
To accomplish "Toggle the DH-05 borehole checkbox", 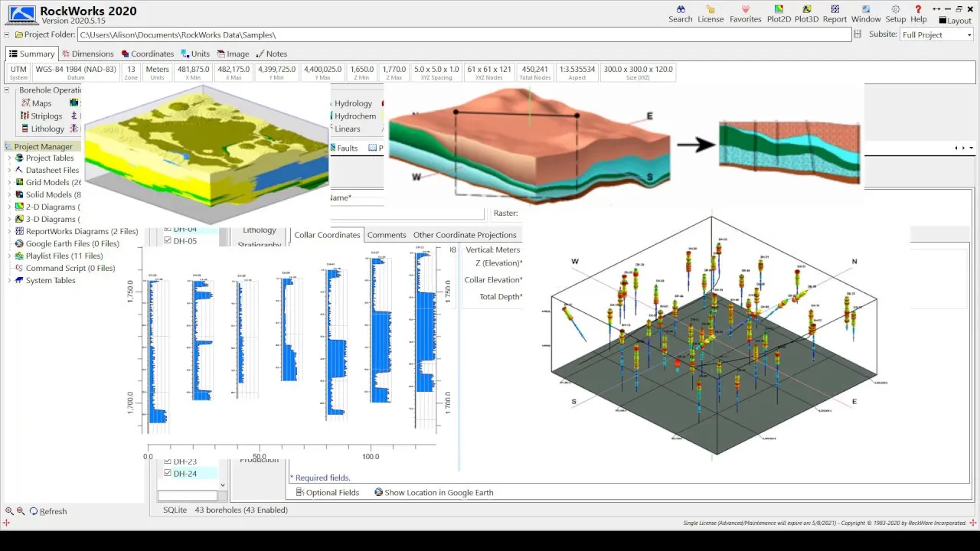I will tap(168, 241).
